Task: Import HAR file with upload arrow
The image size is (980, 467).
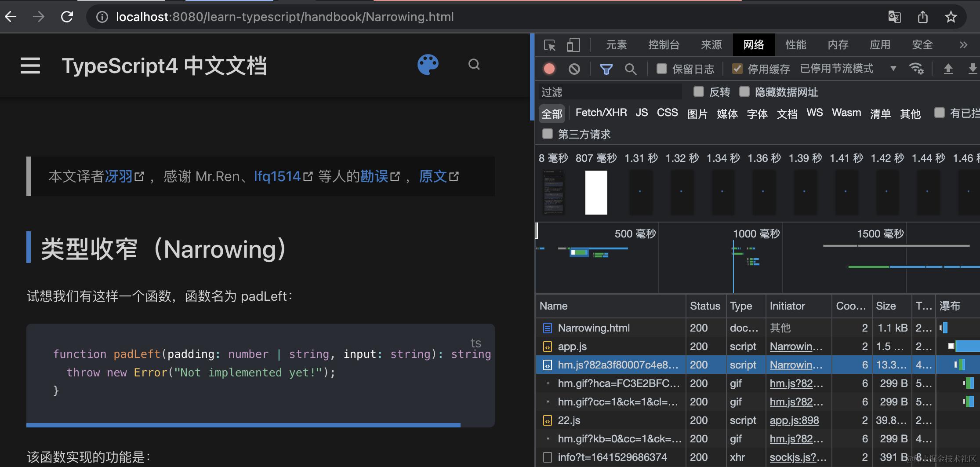Action: pos(948,69)
